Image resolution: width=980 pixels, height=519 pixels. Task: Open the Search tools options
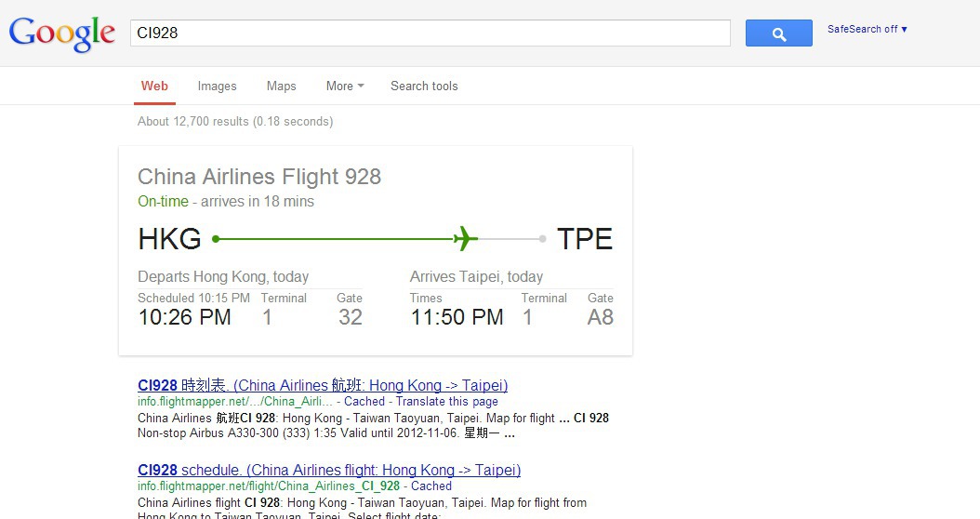(x=424, y=86)
